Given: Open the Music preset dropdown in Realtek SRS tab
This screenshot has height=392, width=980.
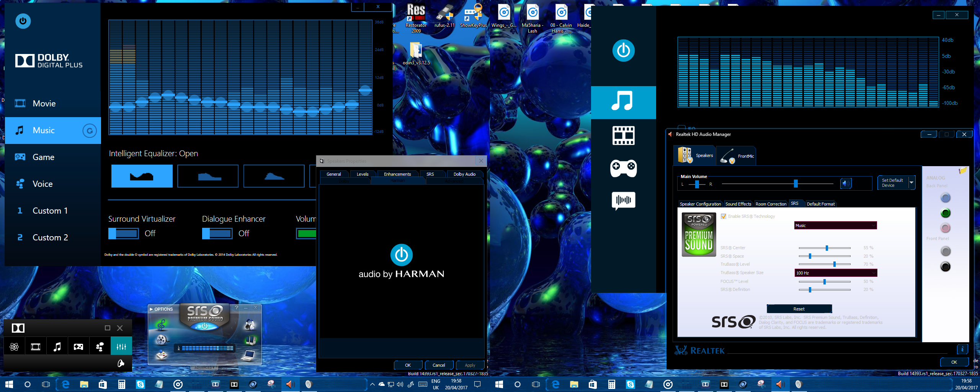Looking at the screenshot, I should click(835, 225).
